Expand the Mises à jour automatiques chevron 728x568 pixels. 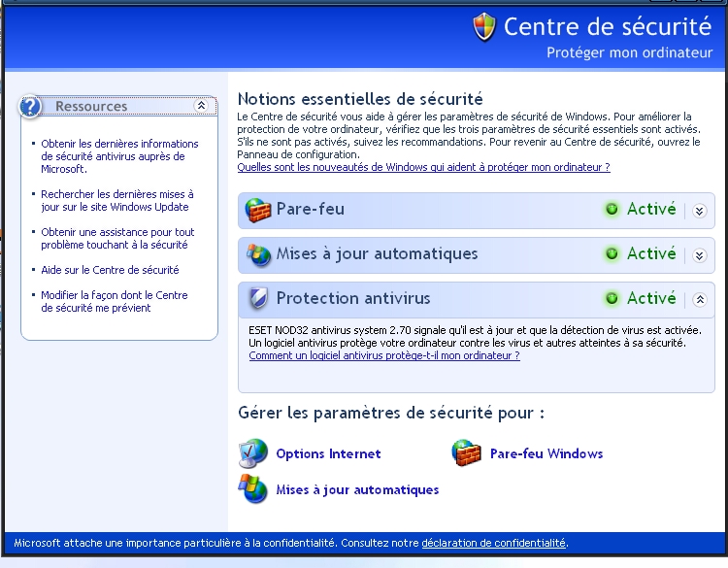[x=699, y=255]
